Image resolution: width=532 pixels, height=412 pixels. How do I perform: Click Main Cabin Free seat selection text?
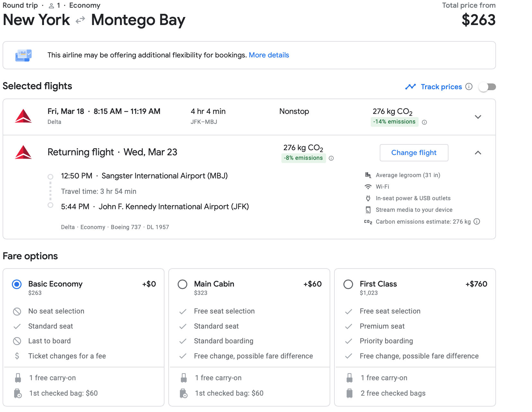point(224,311)
